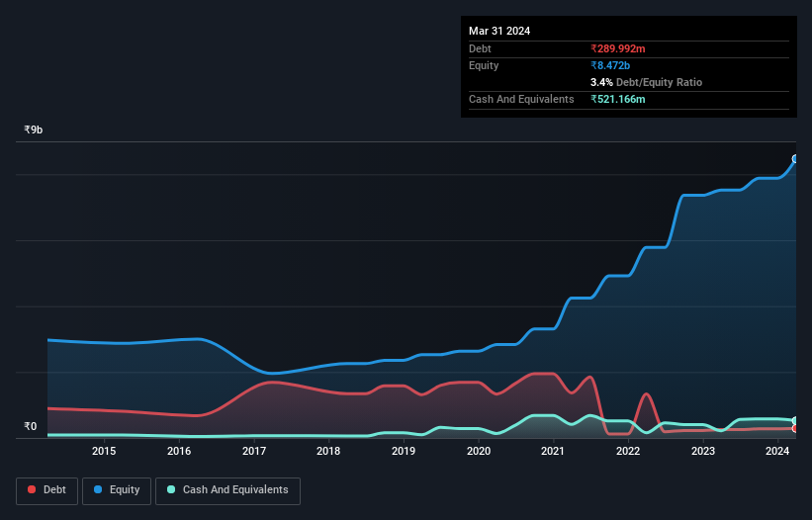The width and height of the screenshot is (812, 520).
Task: Click the Equity label in tooltip
Action: point(484,65)
